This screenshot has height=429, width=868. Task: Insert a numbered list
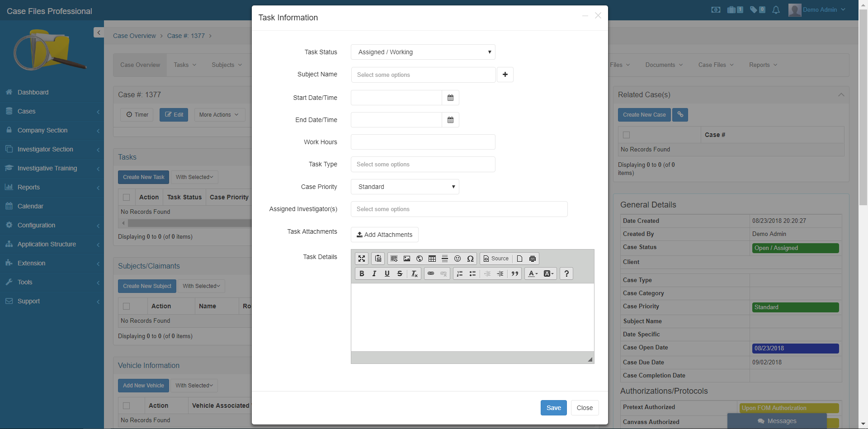pyautogui.click(x=460, y=273)
